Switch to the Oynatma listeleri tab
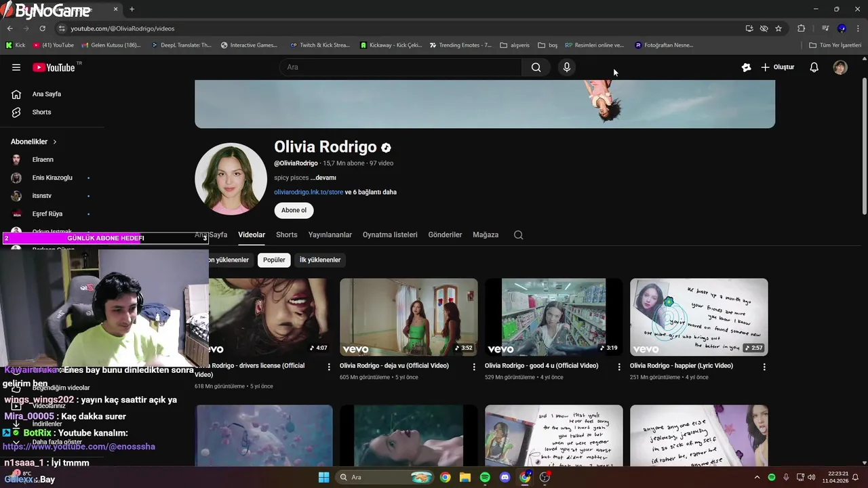 pos(390,235)
